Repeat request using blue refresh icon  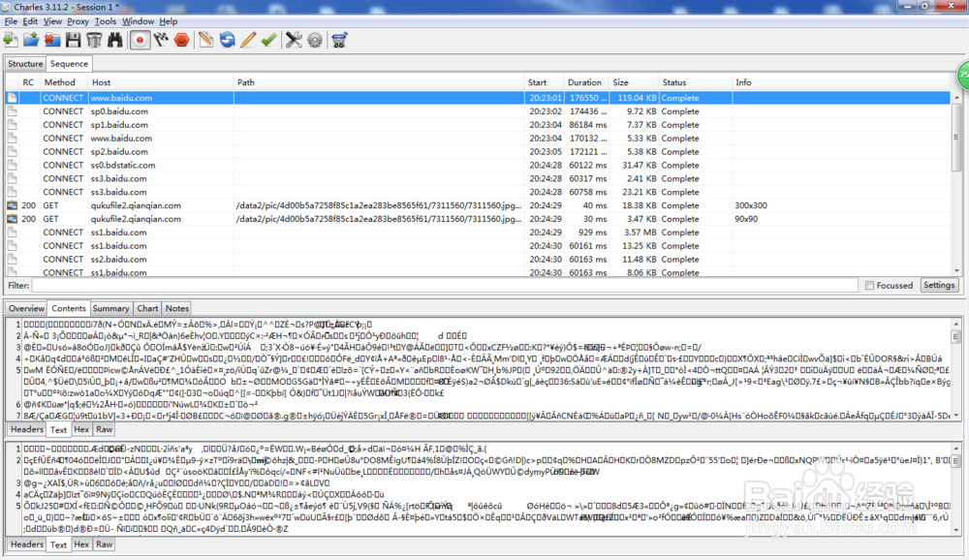(x=228, y=40)
